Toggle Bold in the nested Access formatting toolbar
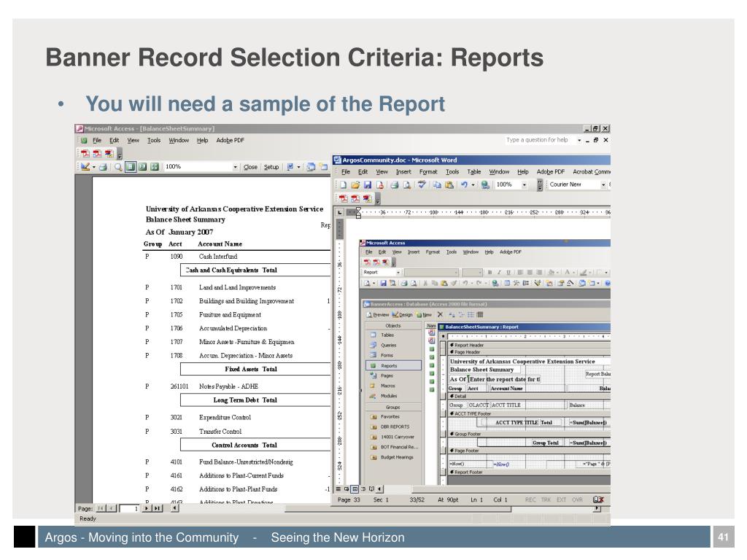The width and height of the screenshot is (747, 560). click(489, 273)
